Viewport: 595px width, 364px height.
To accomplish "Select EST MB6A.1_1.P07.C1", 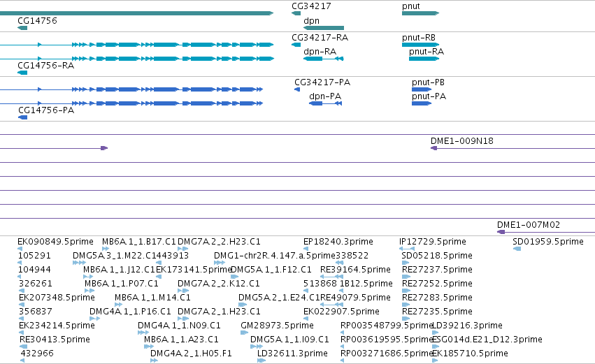I will point(122,284).
